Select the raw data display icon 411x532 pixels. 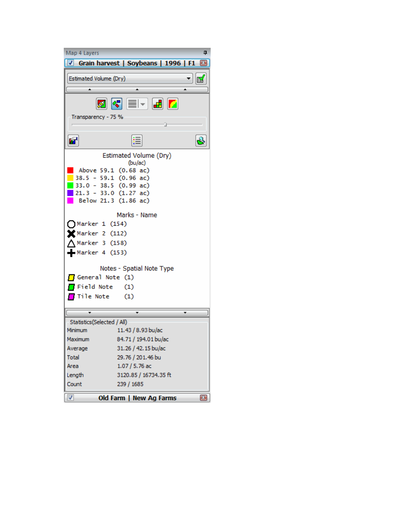click(x=102, y=104)
